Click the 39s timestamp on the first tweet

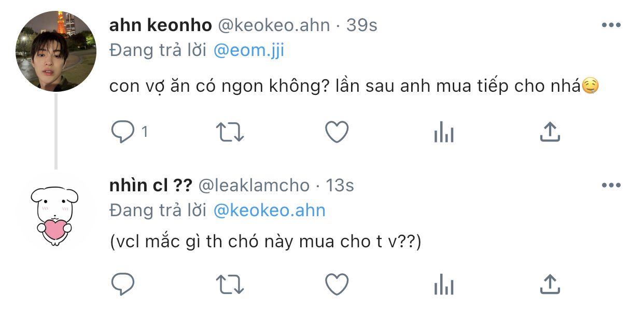point(361,25)
